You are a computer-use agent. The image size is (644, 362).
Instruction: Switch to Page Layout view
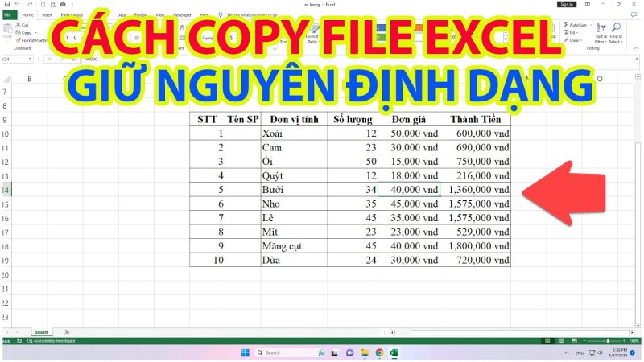(x=560, y=340)
